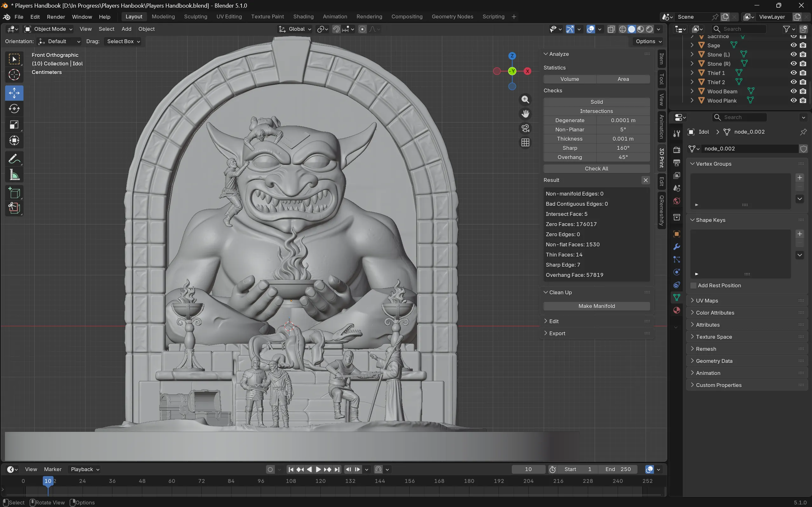Viewport: 812px width, 507px height.
Task: Open the Item sidebar tab
Action: (661, 59)
